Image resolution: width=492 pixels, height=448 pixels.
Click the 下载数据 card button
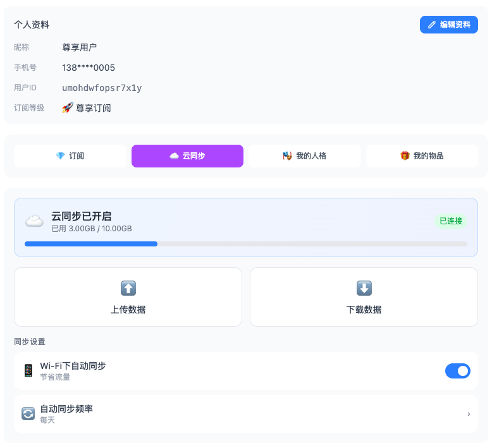[x=364, y=297]
